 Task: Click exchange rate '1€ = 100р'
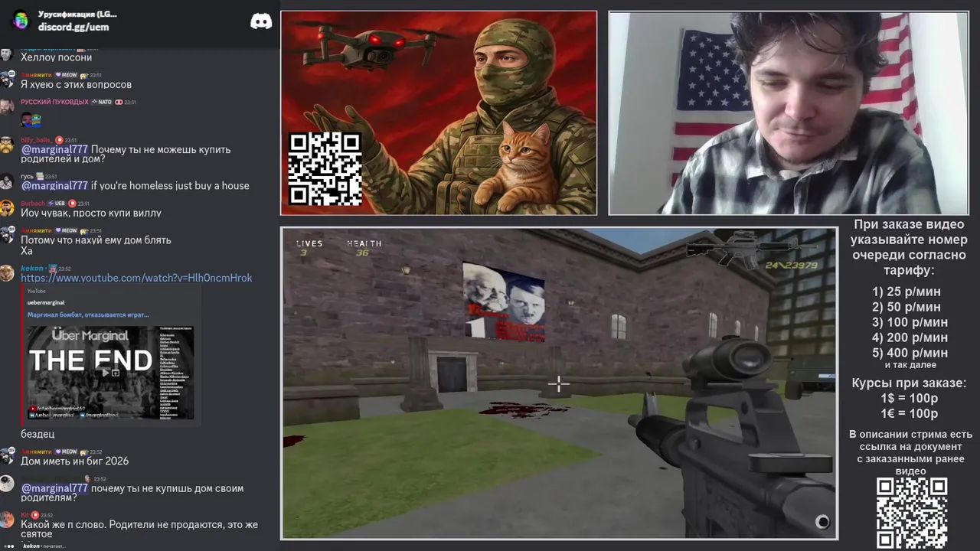tap(909, 413)
